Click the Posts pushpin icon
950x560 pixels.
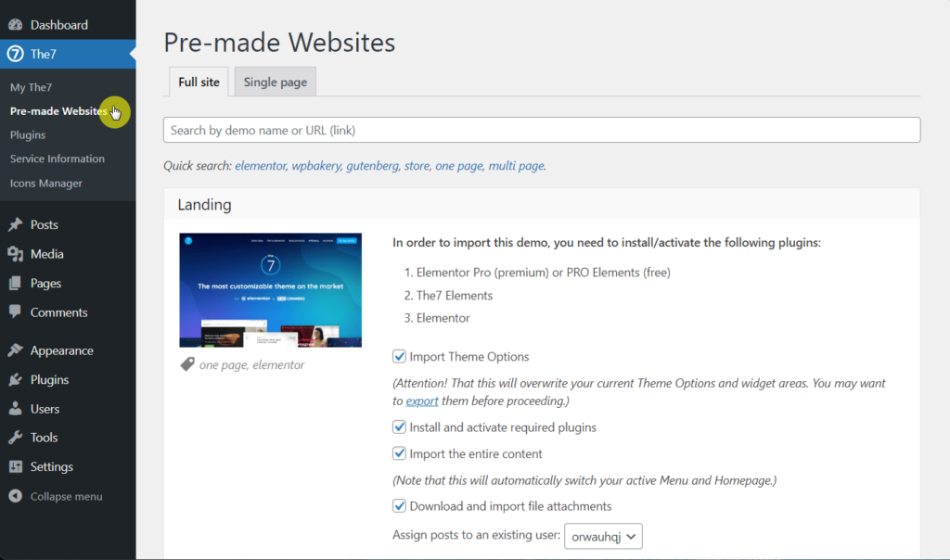tap(15, 224)
